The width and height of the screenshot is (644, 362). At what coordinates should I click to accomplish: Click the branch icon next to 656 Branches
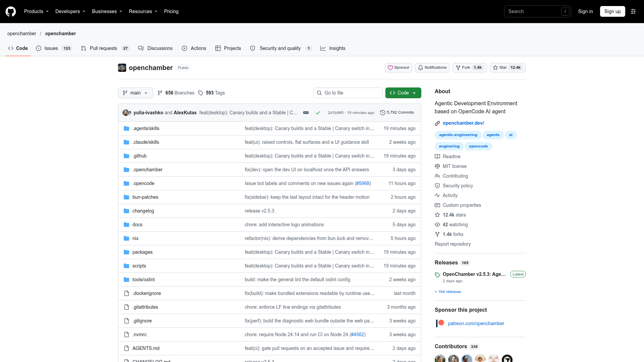pos(160,93)
